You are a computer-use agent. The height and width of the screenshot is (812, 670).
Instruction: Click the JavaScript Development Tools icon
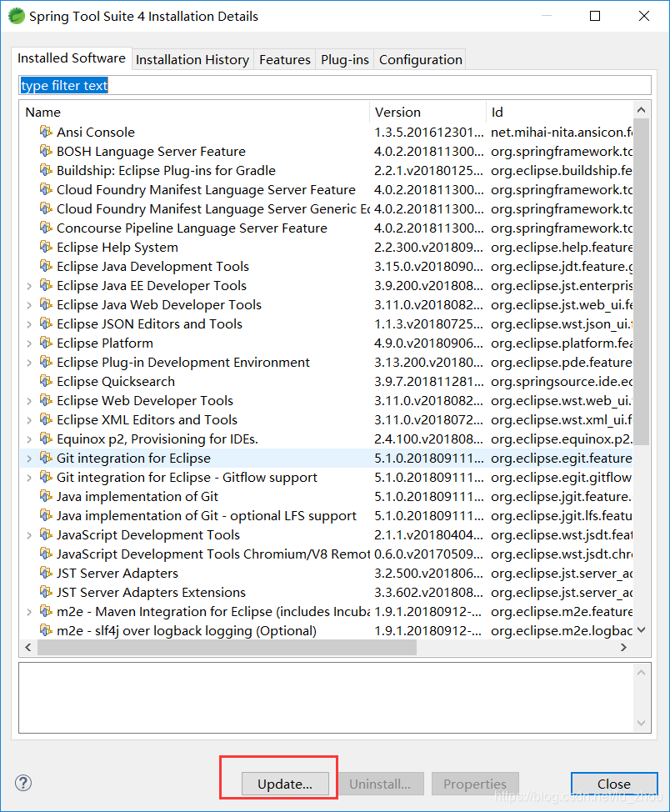click(x=46, y=534)
